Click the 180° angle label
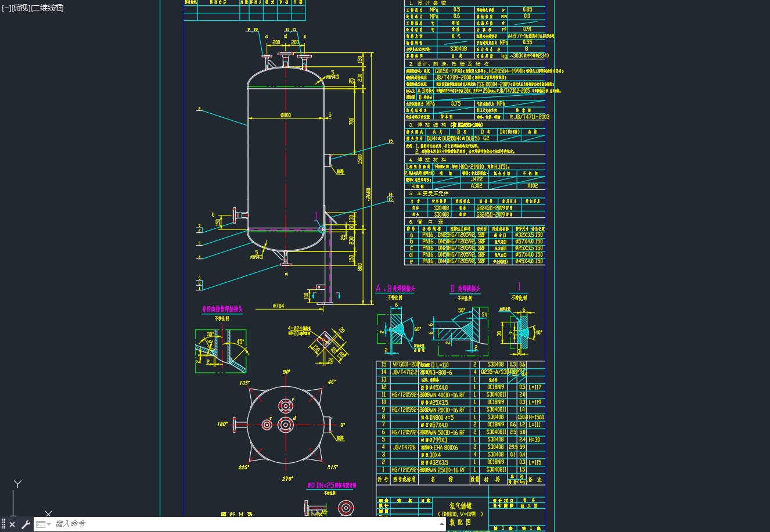770x532 pixels. [222, 425]
